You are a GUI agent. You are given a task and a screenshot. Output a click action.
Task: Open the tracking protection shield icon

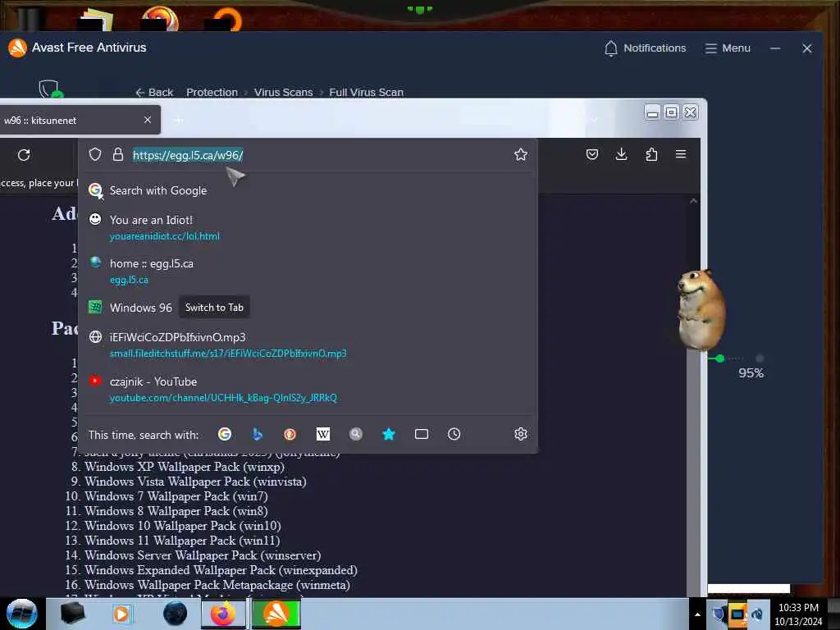point(95,155)
